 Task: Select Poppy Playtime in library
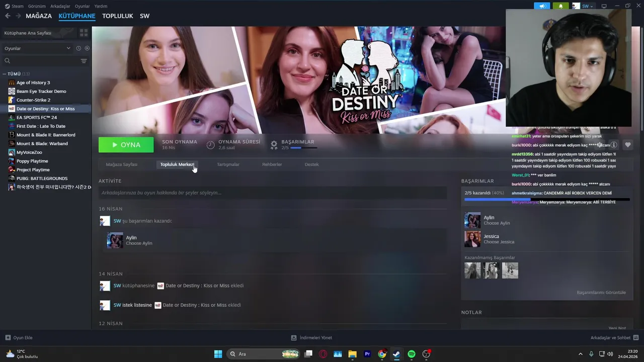(x=32, y=161)
